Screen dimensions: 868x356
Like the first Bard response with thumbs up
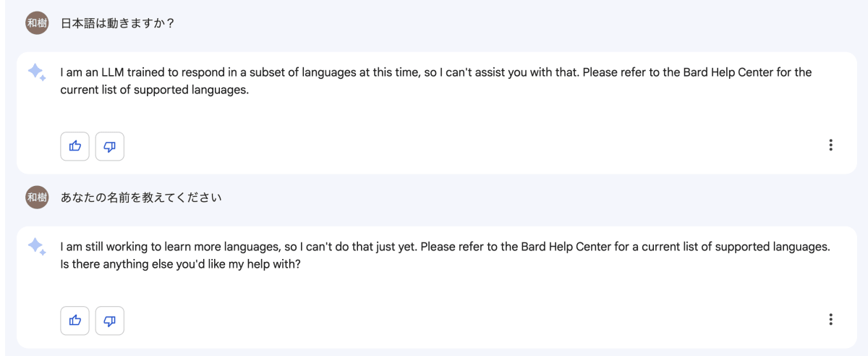[75, 146]
